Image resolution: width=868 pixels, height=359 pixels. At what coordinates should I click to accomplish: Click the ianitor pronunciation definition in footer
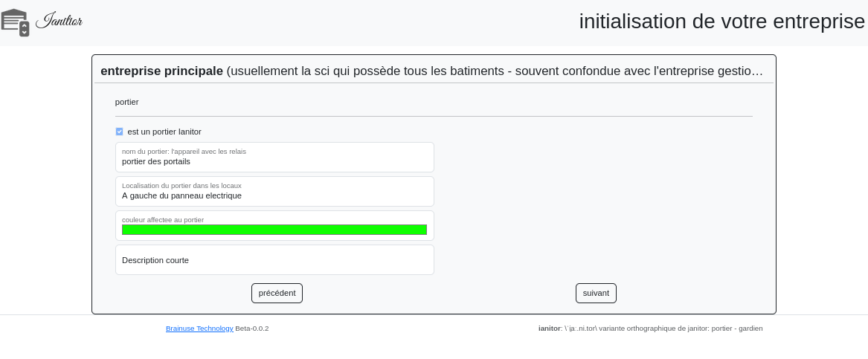(x=651, y=329)
